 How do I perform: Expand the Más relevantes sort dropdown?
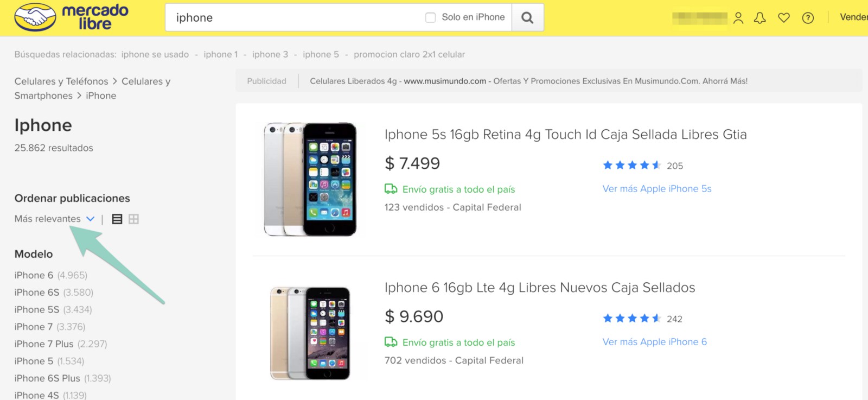click(x=54, y=219)
